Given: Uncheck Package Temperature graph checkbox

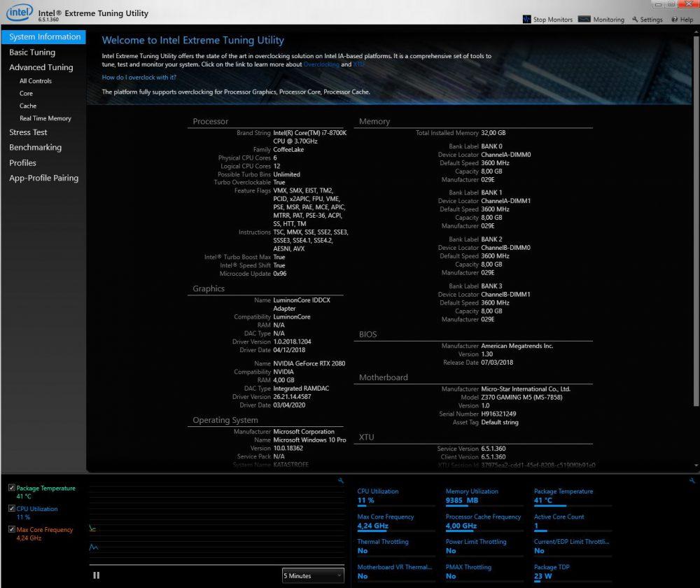Looking at the screenshot, I should [x=12, y=487].
